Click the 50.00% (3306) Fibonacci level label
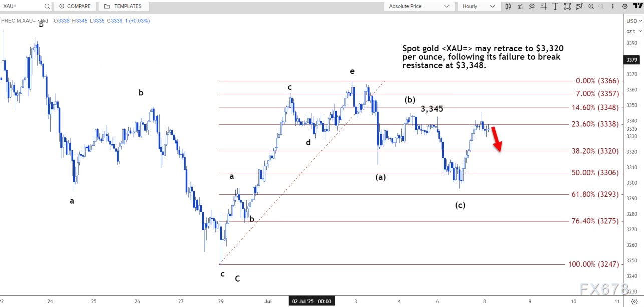 [596, 173]
